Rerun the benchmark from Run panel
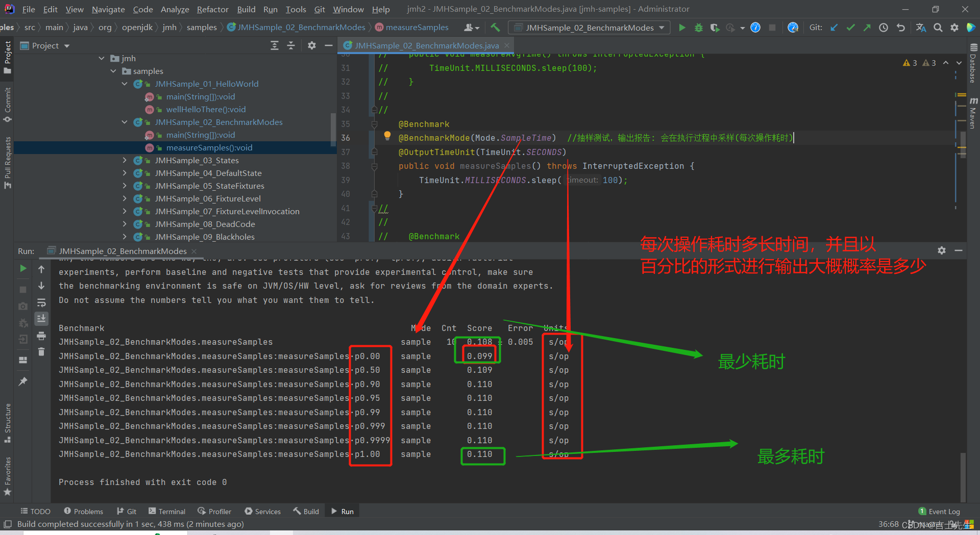Viewport: 980px width, 535px height. click(x=23, y=268)
